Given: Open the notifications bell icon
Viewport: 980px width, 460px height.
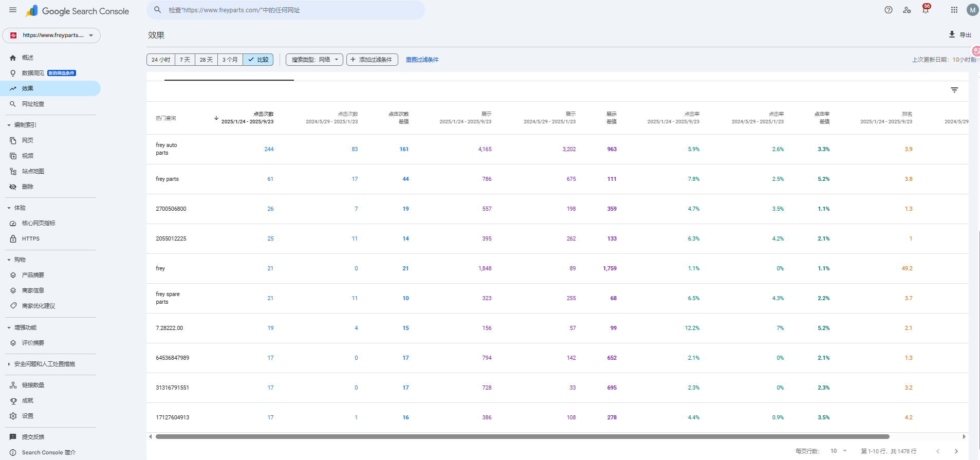Looking at the screenshot, I should click(925, 10).
